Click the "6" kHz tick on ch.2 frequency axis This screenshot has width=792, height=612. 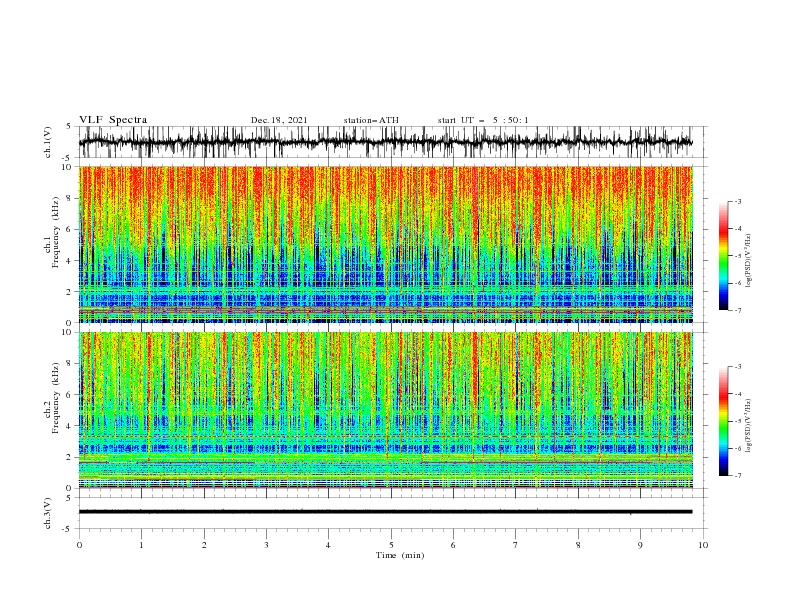click(x=71, y=395)
